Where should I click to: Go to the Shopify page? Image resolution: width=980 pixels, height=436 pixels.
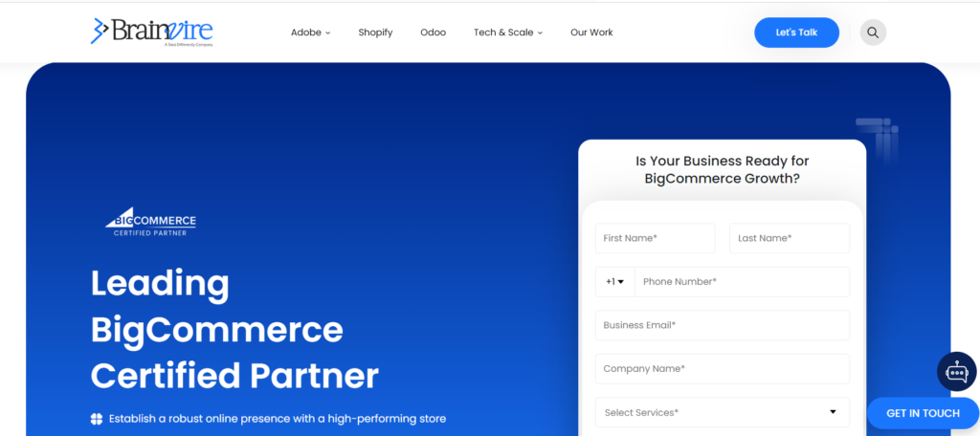click(x=375, y=33)
